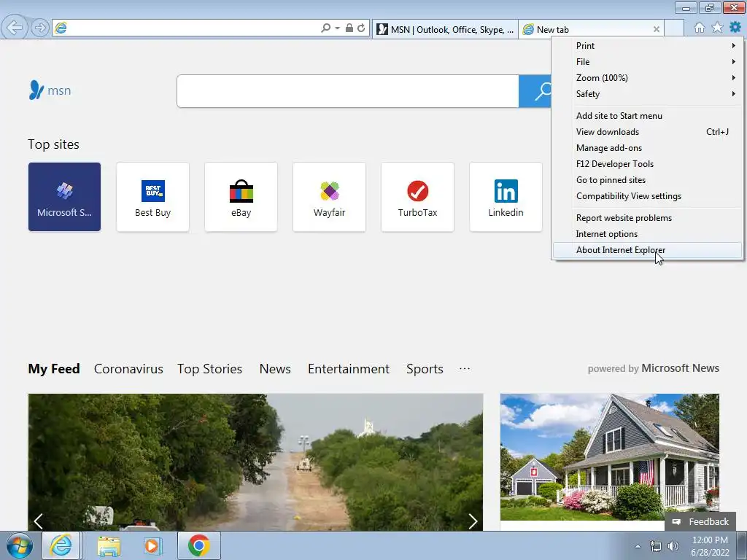The width and height of the screenshot is (747, 560).
Task: Open the Best Buy top site tile
Action: (x=153, y=197)
